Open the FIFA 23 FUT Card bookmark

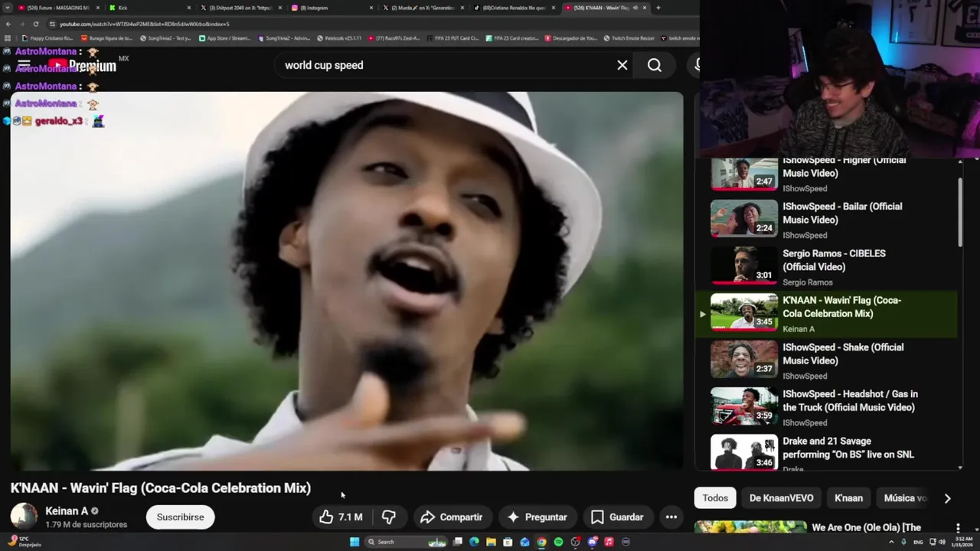(x=454, y=38)
